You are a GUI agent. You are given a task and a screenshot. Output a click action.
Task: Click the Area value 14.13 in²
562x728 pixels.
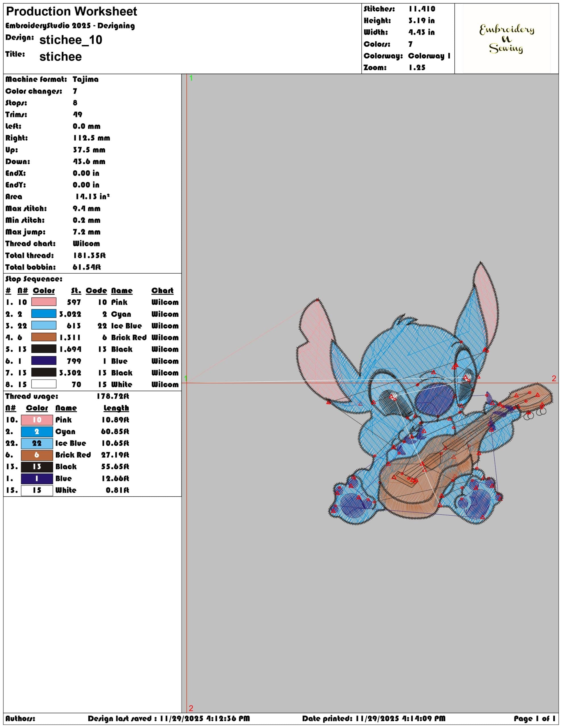pos(92,197)
